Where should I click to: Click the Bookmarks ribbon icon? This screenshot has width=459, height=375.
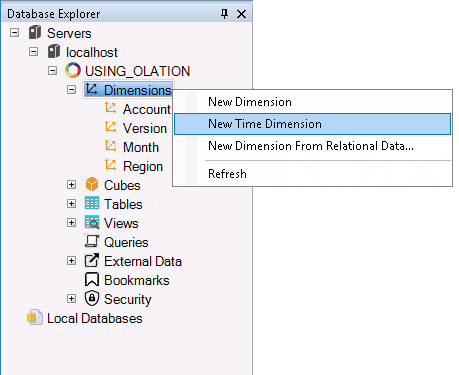[92, 279]
